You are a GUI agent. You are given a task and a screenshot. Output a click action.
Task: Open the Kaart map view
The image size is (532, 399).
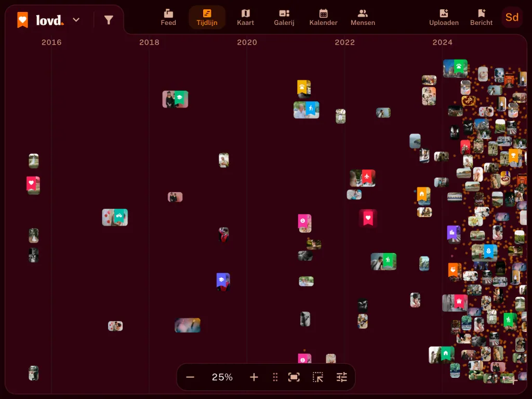(x=245, y=18)
